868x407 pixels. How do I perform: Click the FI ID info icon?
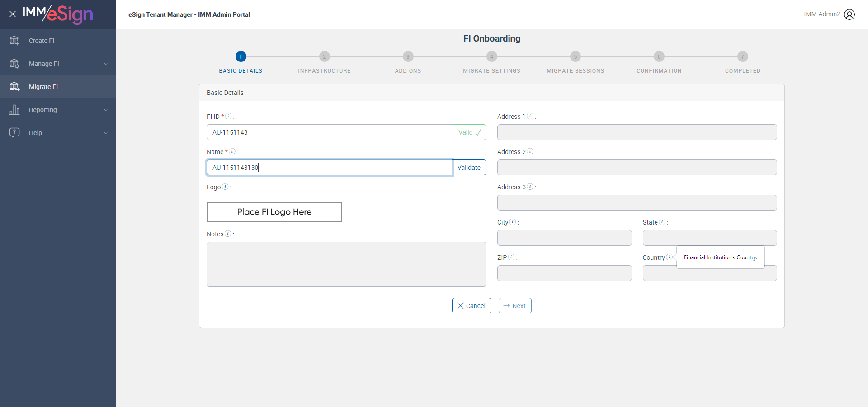point(228,116)
